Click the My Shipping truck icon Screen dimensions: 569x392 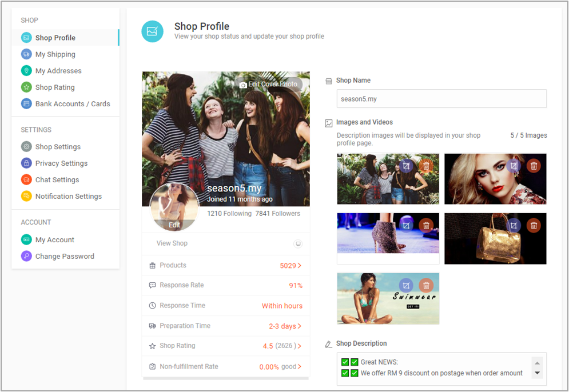(26, 54)
